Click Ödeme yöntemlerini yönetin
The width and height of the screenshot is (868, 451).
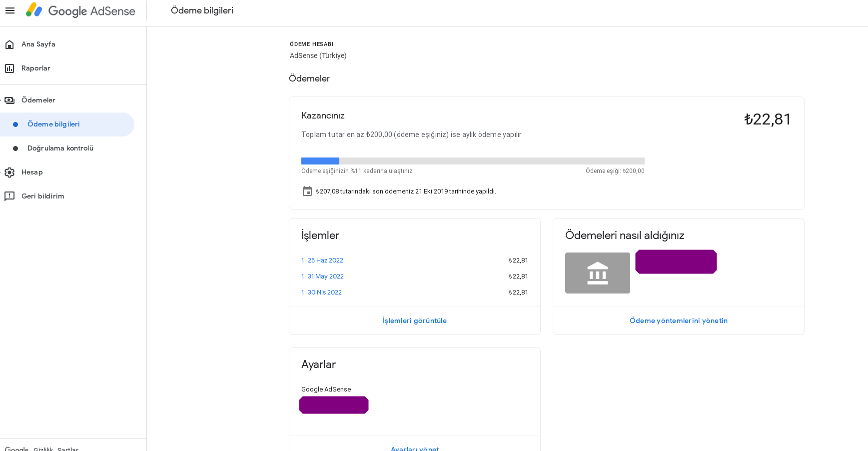pyautogui.click(x=679, y=321)
